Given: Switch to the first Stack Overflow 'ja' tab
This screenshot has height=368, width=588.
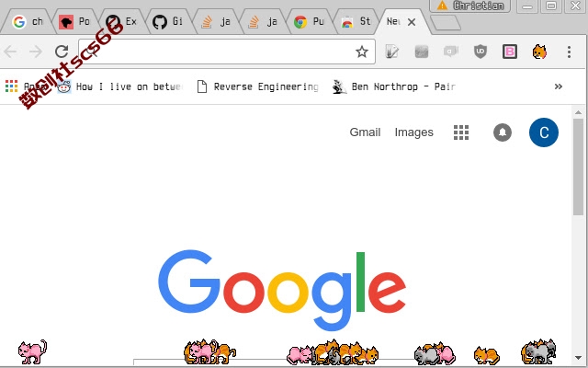Looking at the screenshot, I should click(x=215, y=22).
